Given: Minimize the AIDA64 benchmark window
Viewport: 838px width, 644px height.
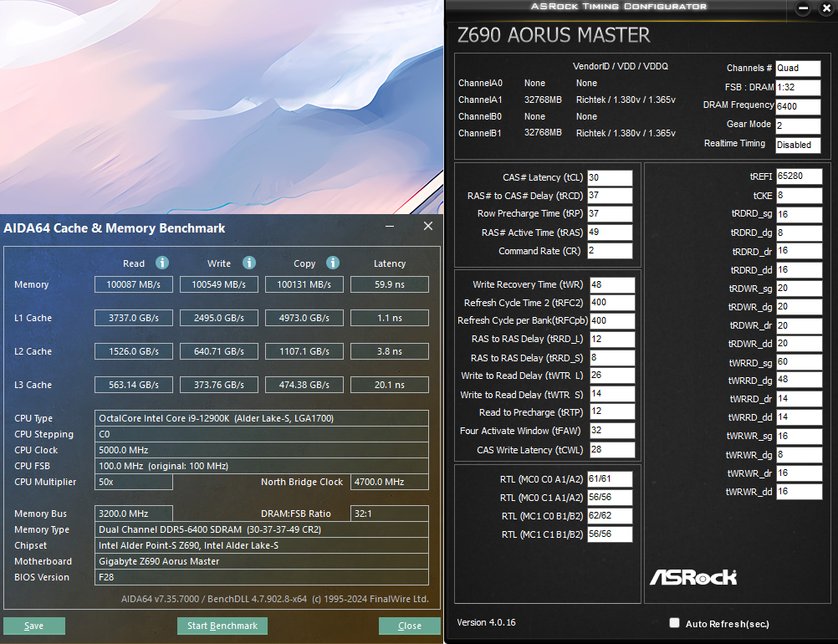Looking at the screenshot, I should pyautogui.click(x=390, y=226).
